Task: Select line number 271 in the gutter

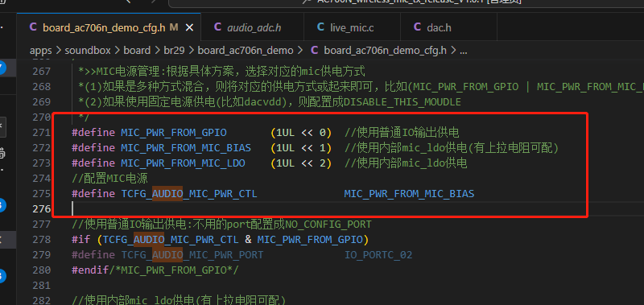Action: pos(41,132)
